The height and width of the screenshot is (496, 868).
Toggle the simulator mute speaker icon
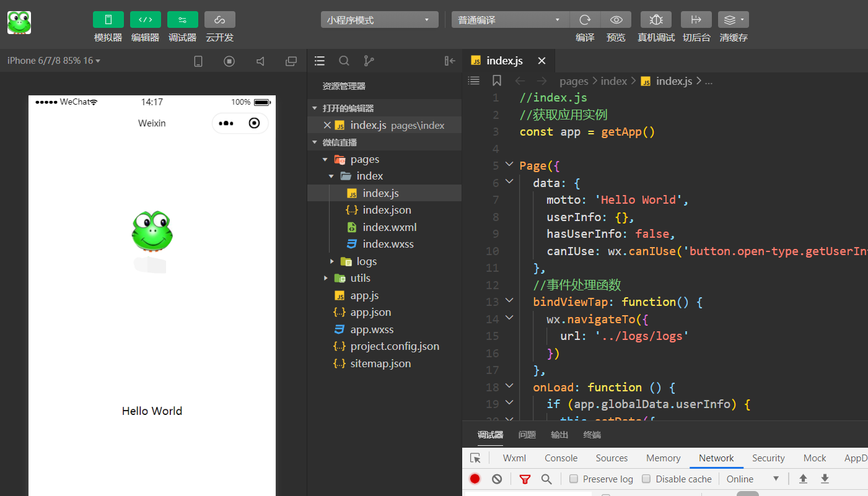coord(260,61)
